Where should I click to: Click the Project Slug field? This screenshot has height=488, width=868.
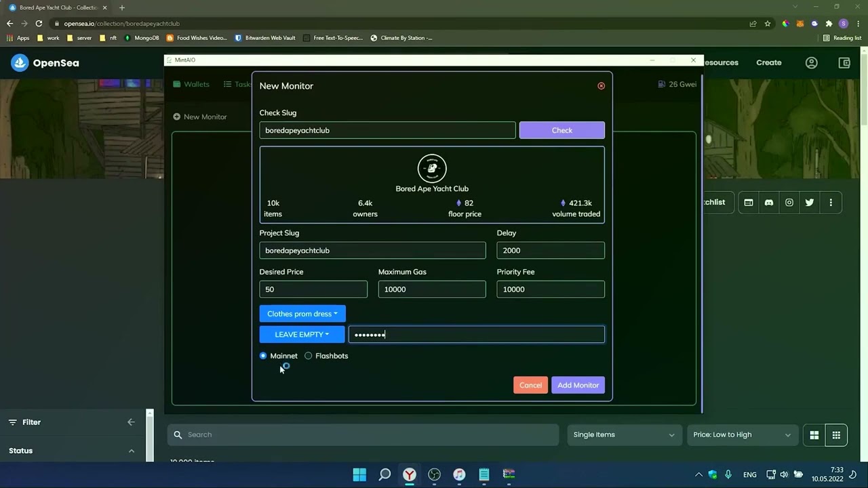(x=372, y=250)
